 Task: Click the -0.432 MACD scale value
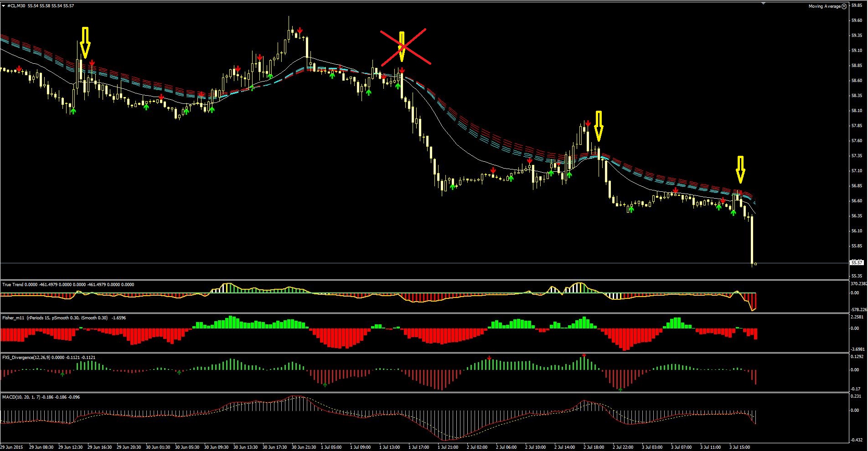(856, 440)
